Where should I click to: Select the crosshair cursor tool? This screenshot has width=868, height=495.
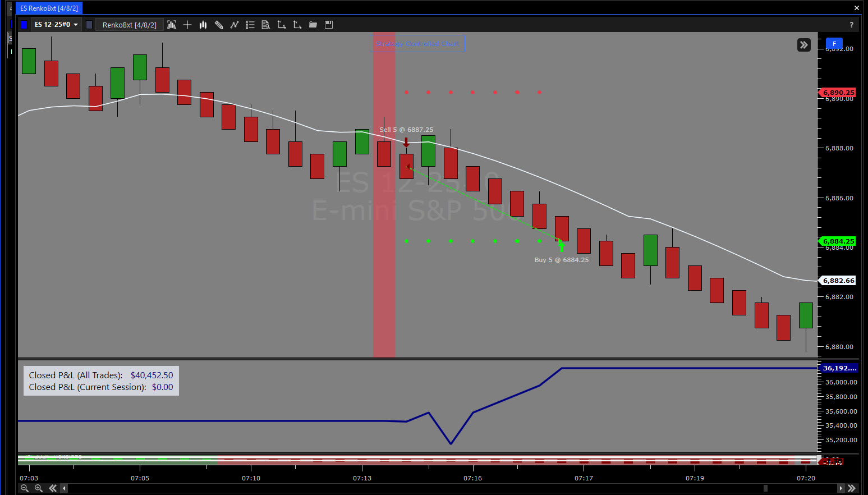click(x=187, y=25)
